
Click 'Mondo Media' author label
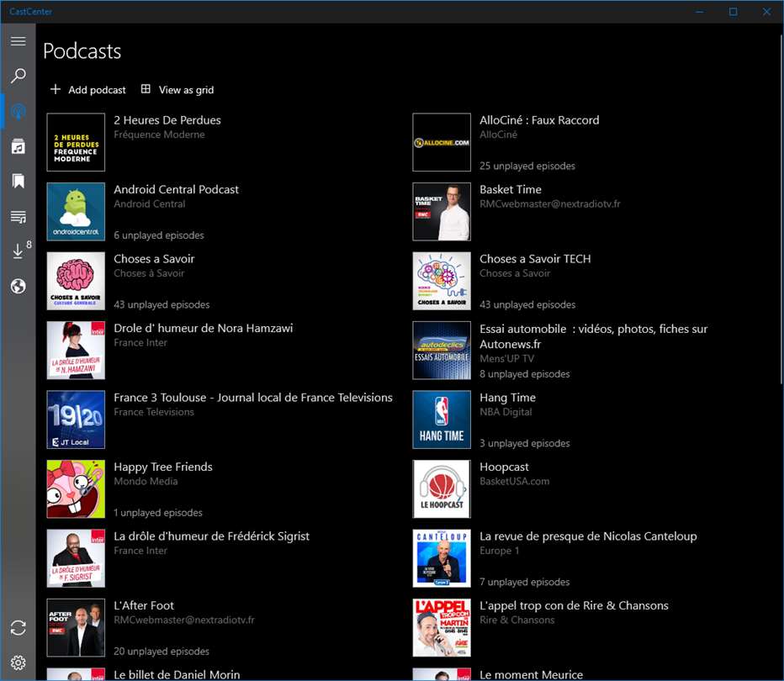[x=146, y=481]
